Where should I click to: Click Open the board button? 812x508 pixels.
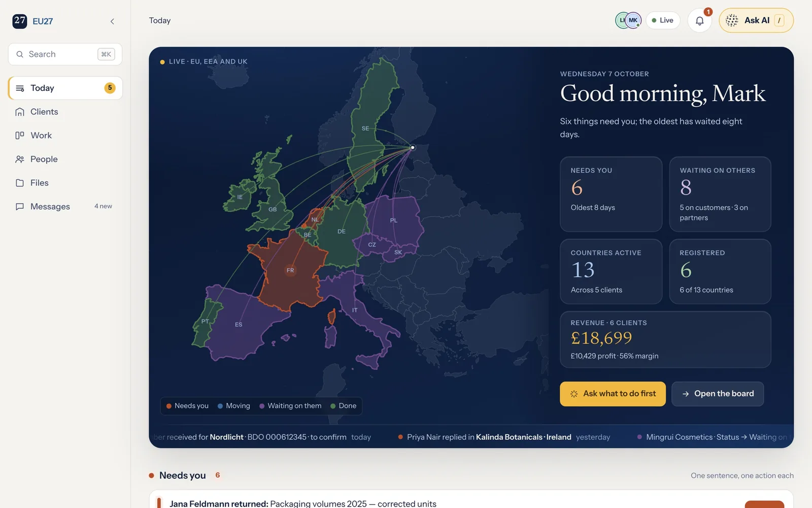pos(718,394)
